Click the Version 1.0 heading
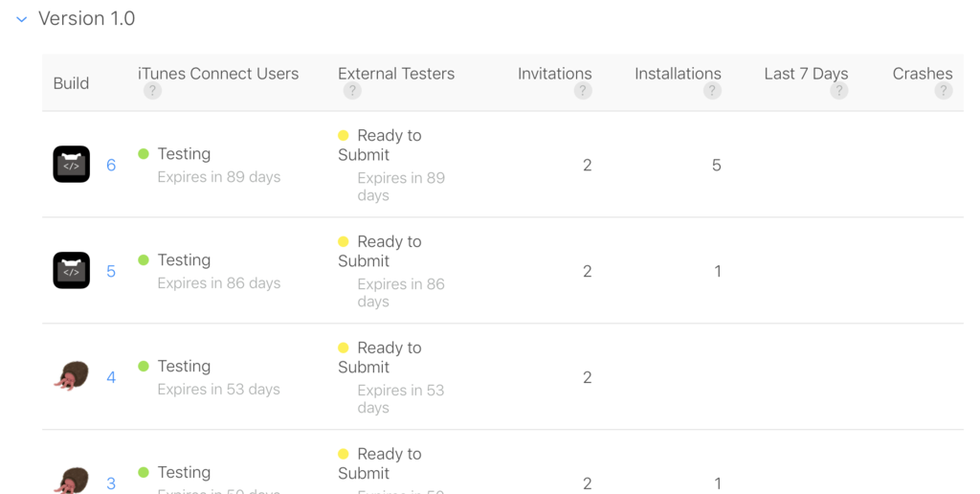Image resolution: width=980 pixels, height=494 pixels. point(86,19)
